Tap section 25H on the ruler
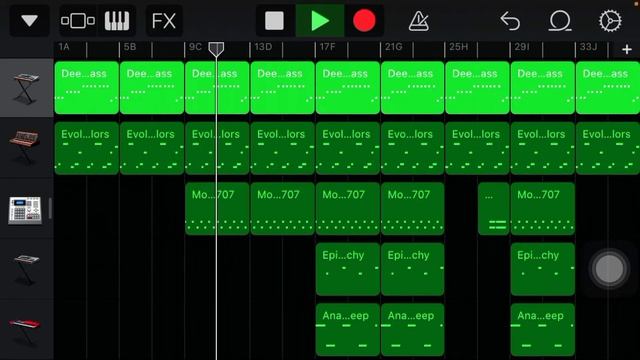The height and width of the screenshot is (360, 640). pyautogui.click(x=458, y=47)
